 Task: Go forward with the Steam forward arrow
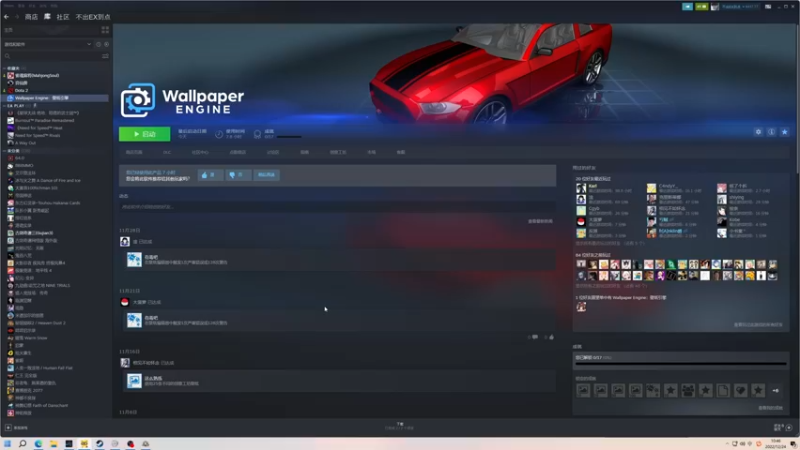[16, 17]
